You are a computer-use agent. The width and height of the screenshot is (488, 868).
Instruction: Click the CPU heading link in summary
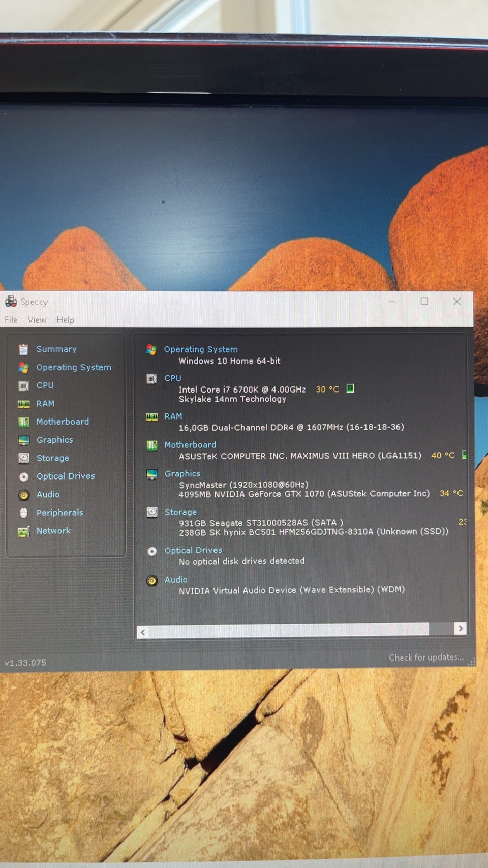(x=172, y=378)
